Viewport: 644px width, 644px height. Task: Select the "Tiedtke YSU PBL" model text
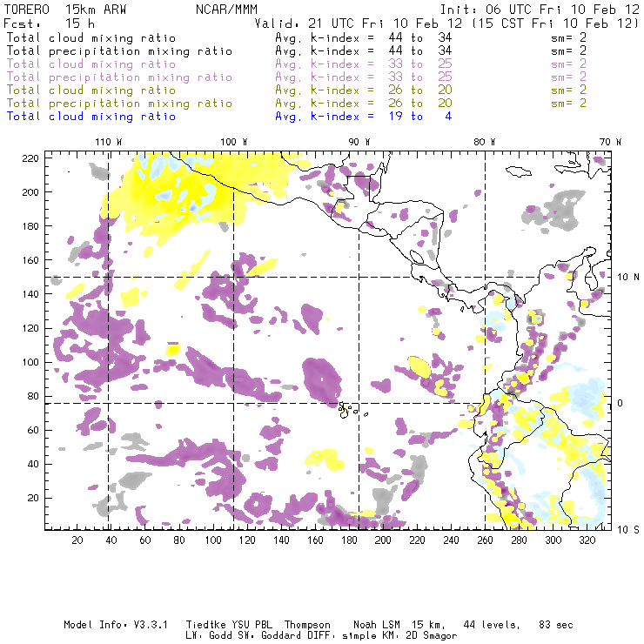point(229,625)
